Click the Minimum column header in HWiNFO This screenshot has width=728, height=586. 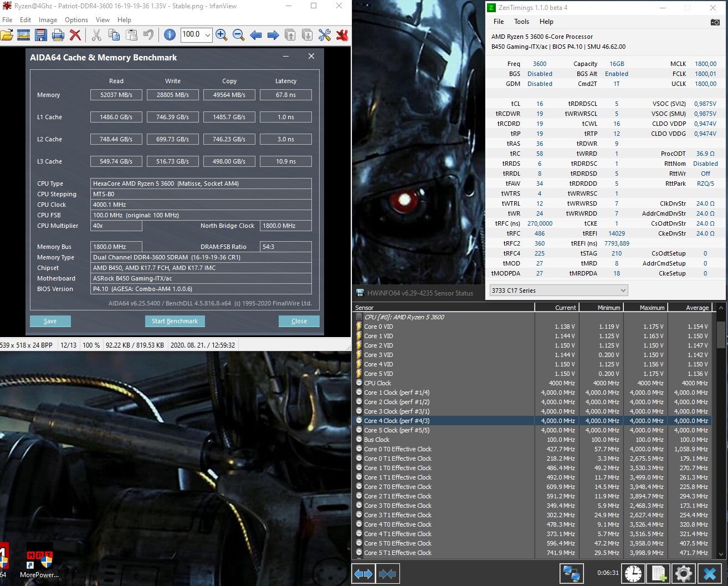[601, 307]
